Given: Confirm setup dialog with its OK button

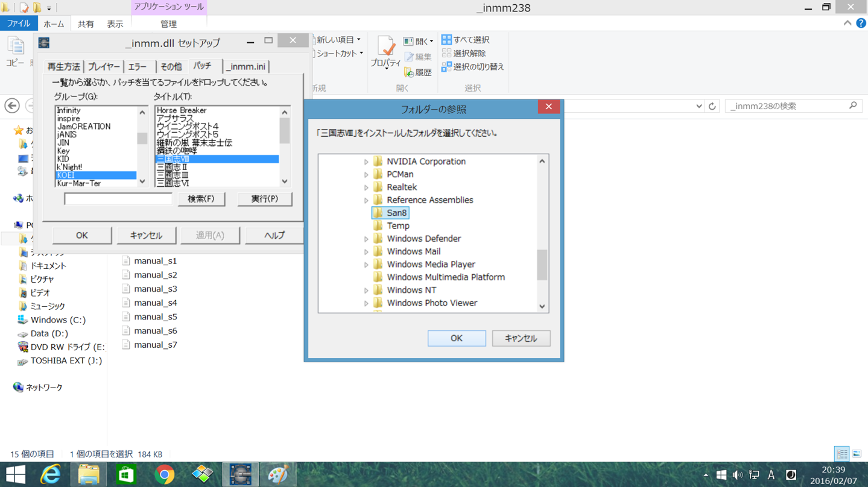Looking at the screenshot, I should pos(82,236).
